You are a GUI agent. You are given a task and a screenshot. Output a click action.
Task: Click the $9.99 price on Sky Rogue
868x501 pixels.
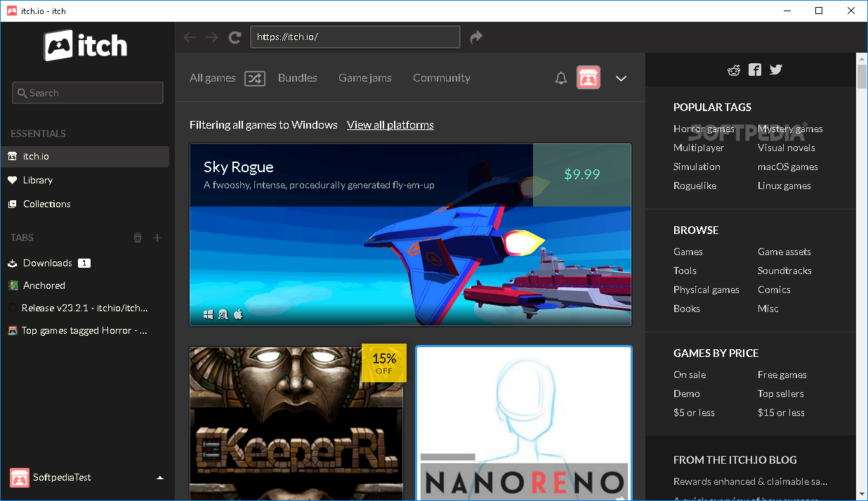[582, 174]
